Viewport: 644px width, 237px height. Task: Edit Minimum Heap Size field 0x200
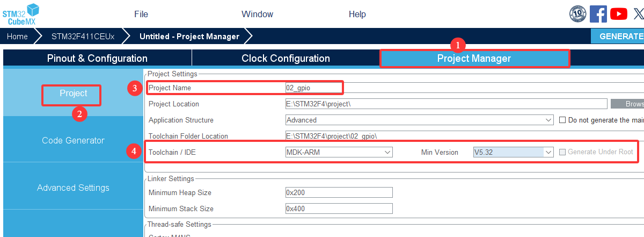(x=339, y=192)
